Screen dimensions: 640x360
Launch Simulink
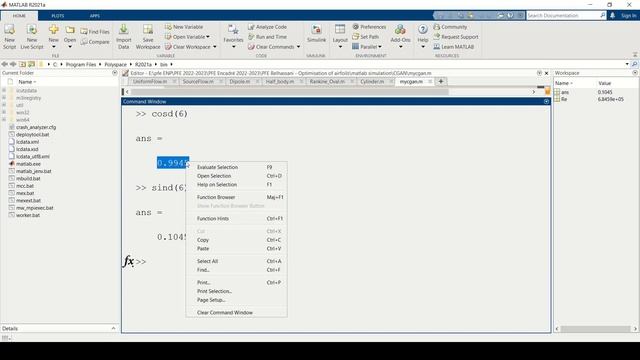click(316, 33)
